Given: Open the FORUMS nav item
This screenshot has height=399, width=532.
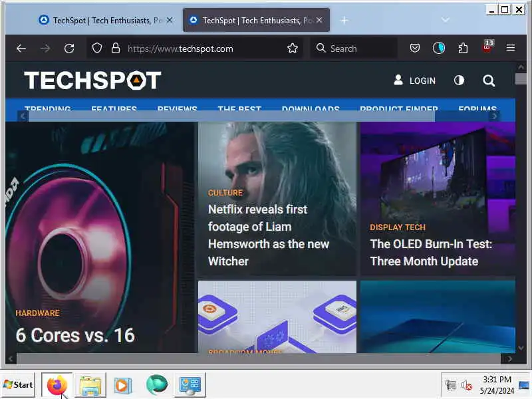Looking at the screenshot, I should click(477, 108).
